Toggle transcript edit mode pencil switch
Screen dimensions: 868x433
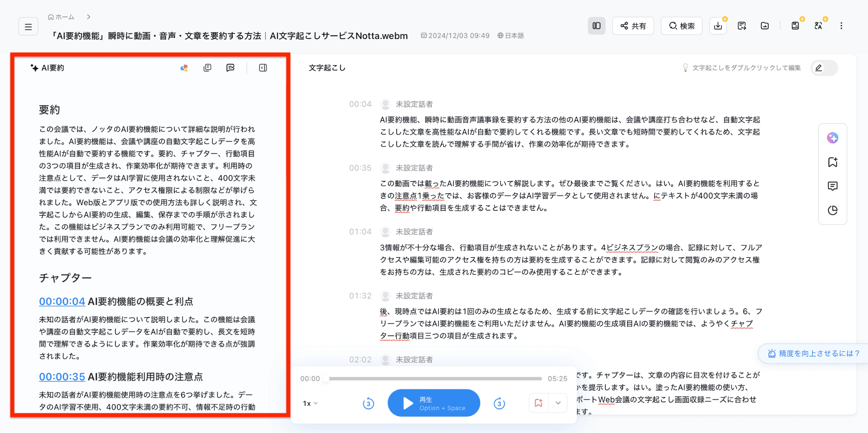tap(824, 68)
